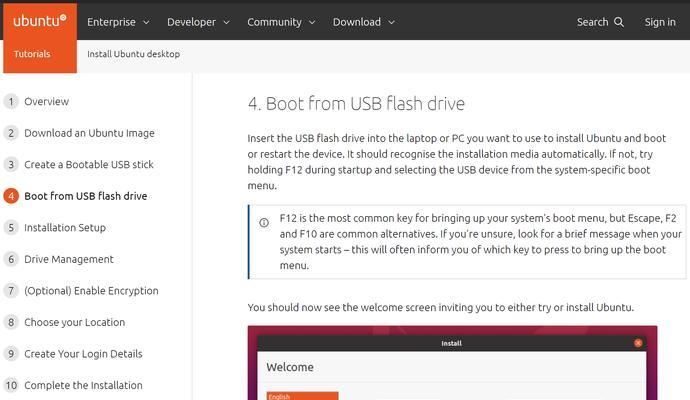Image resolution: width=690 pixels, height=400 pixels.
Task: Go to the Overview step
Action: pyautogui.click(x=46, y=102)
